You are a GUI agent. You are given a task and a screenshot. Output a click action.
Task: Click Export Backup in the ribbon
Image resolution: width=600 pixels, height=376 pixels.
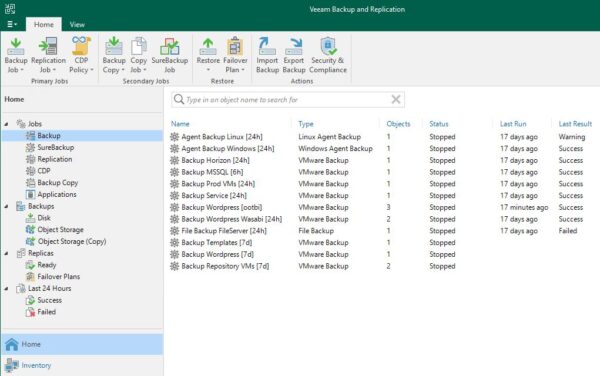tap(293, 55)
